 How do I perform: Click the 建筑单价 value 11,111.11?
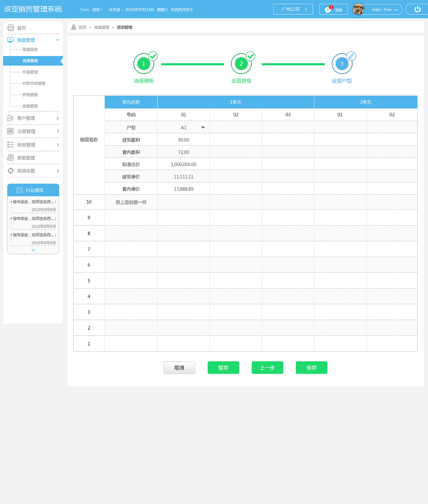point(184,177)
